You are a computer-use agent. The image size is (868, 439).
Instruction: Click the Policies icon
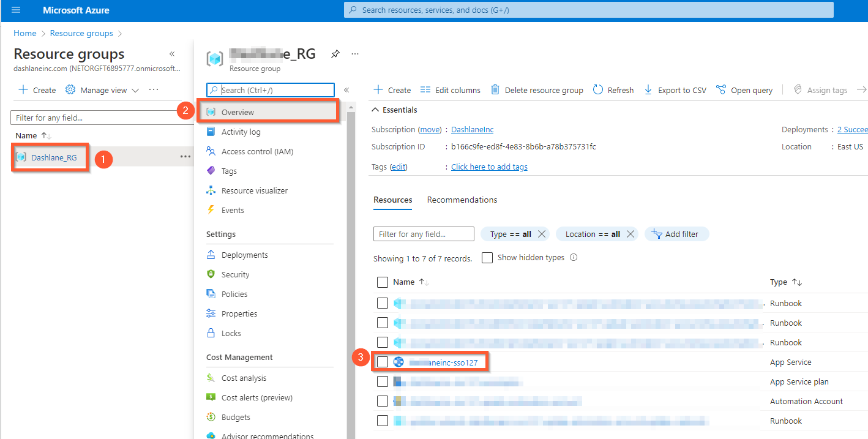211,294
